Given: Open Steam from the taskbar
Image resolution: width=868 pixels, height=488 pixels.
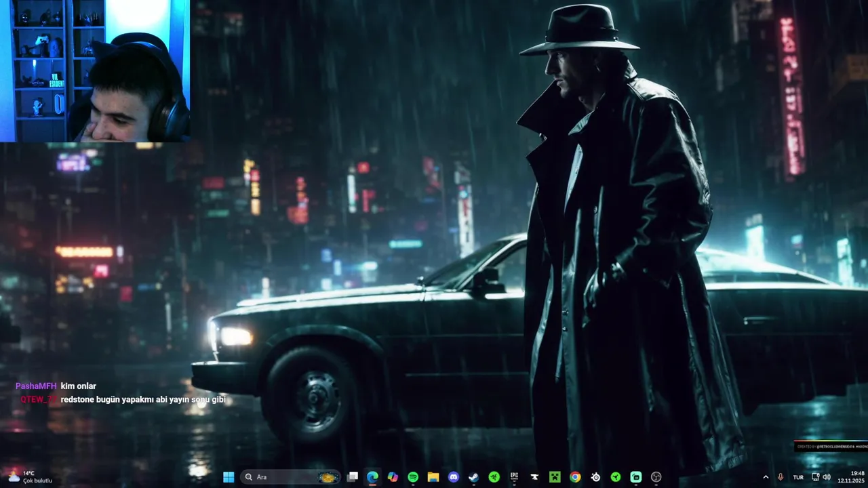Looking at the screenshot, I should click(x=474, y=477).
